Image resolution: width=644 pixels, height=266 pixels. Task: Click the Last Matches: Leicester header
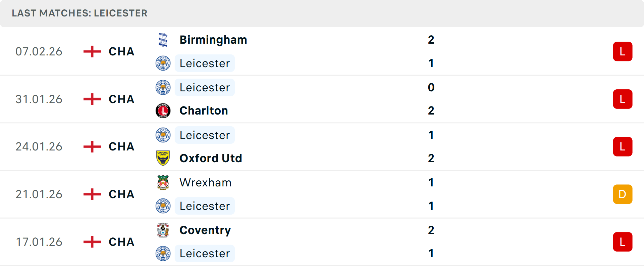79,13
